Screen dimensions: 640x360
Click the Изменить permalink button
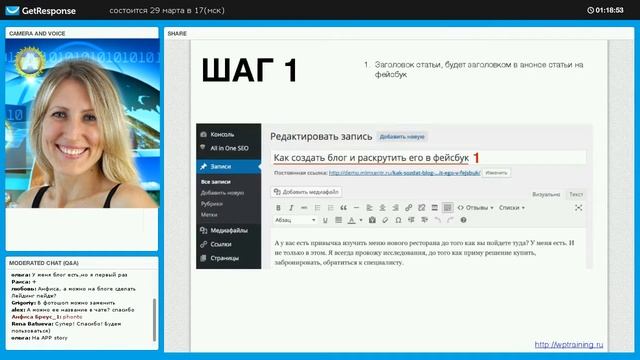[x=496, y=173]
